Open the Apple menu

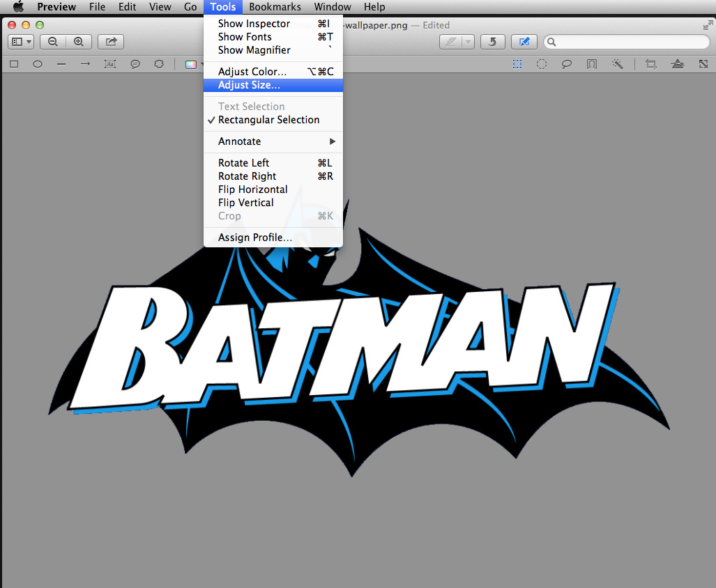[x=18, y=7]
